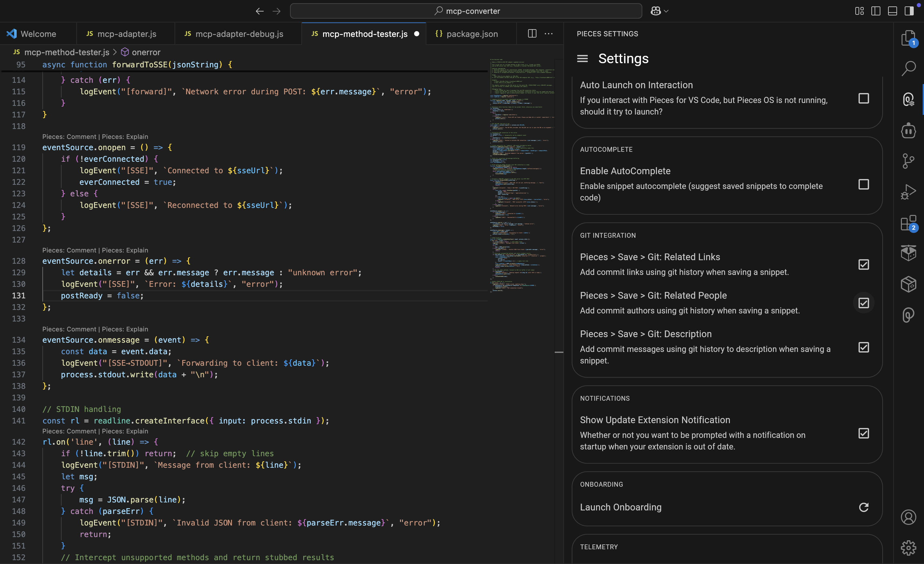Image resolution: width=924 pixels, height=564 pixels.
Task: Click the breadcrumb chevron after mcp-method-tester.js
Action: (115, 52)
